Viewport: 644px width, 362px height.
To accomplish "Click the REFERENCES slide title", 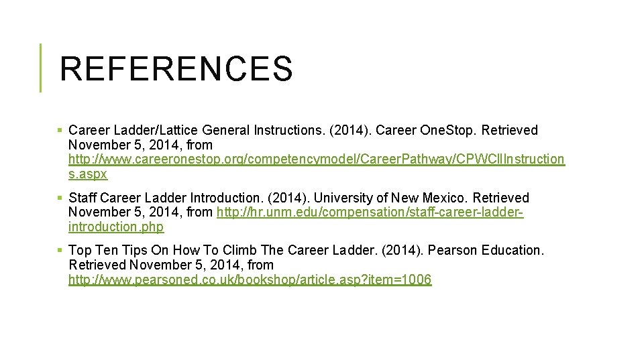I will 176,68.
